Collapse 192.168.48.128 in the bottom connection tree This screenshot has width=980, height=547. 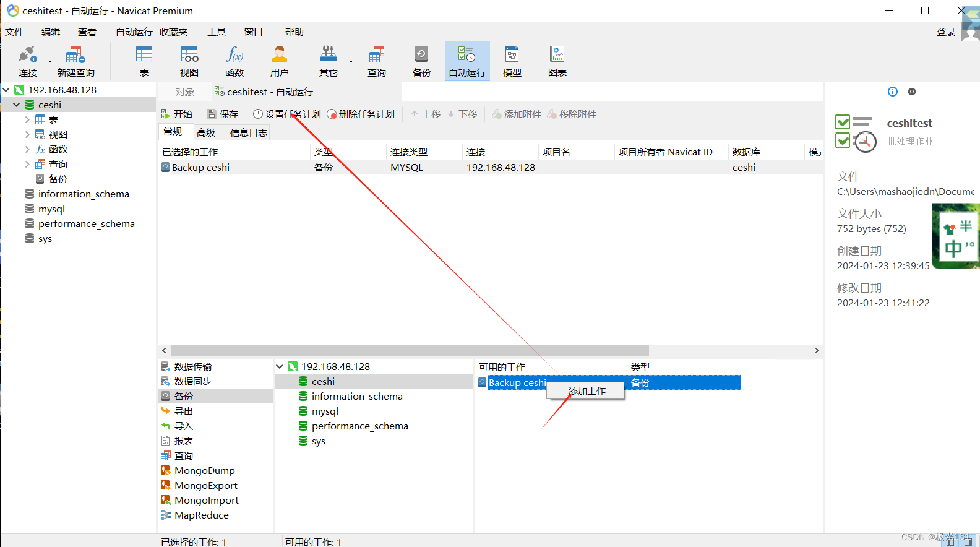click(280, 366)
